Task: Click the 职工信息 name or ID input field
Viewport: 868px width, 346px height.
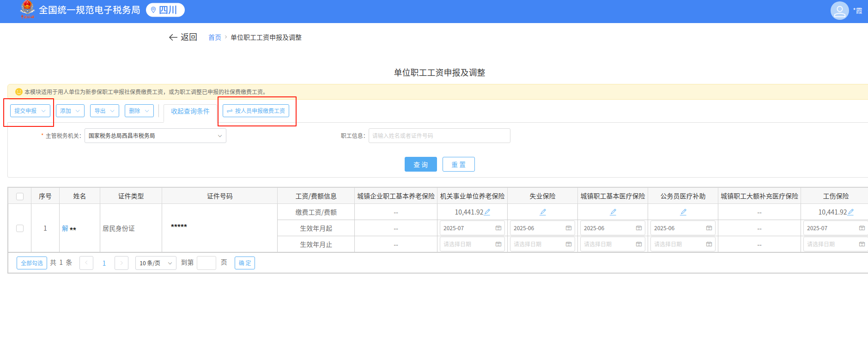Action: tap(439, 136)
